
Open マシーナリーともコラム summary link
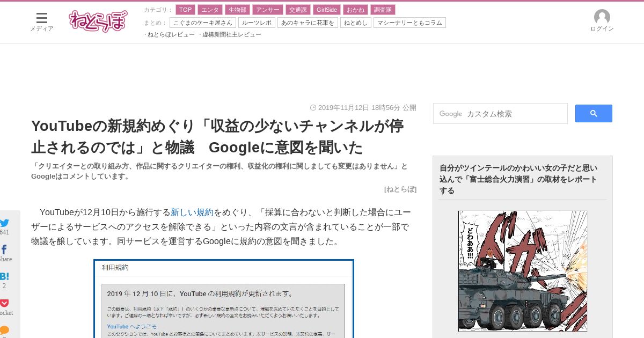click(409, 23)
